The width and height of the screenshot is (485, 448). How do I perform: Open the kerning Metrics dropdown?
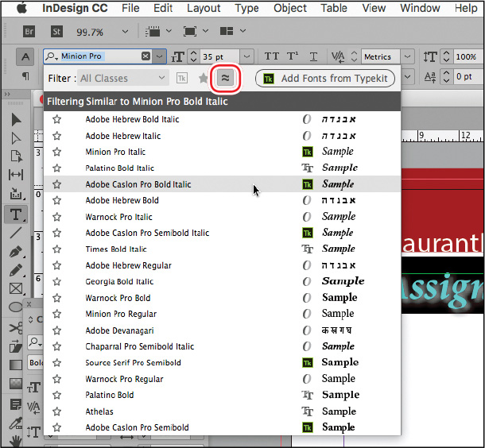point(407,57)
